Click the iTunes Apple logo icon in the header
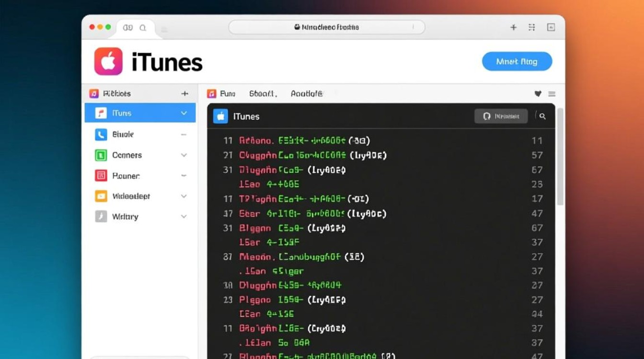 108,61
